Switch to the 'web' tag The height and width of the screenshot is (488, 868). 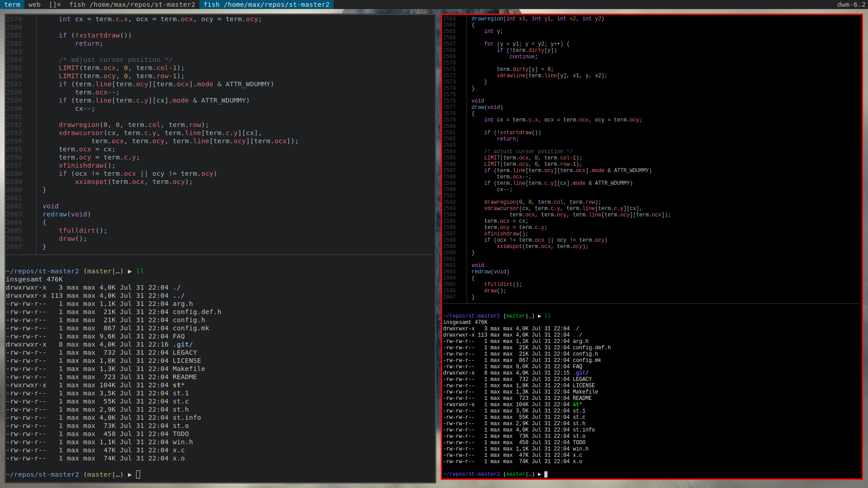pyautogui.click(x=34, y=5)
